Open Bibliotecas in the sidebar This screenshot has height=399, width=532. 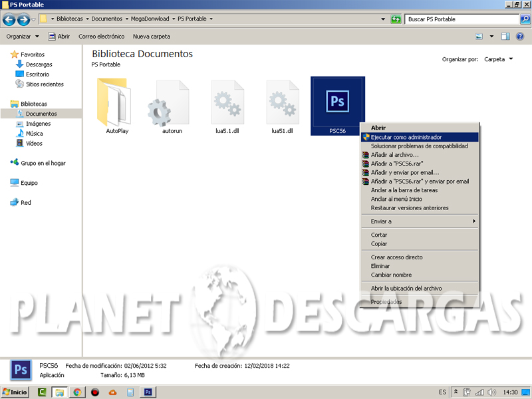pos(34,104)
